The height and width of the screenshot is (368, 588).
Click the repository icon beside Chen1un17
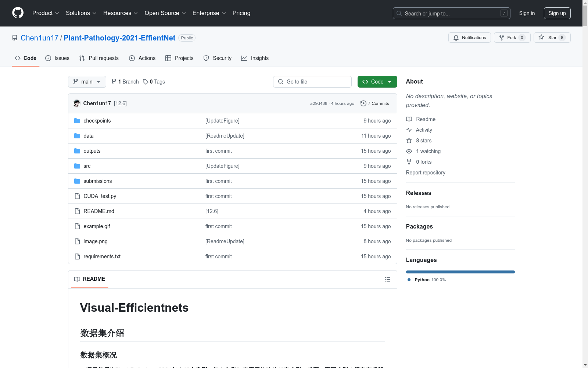click(15, 38)
